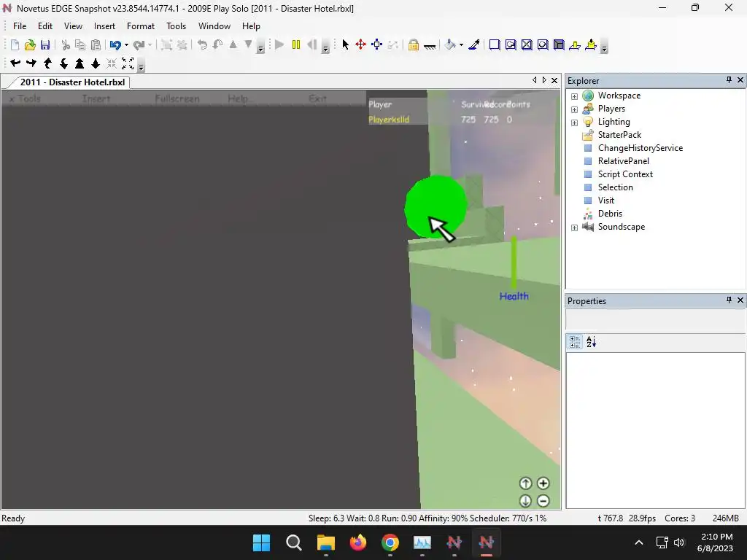Open the Insert menu

click(x=104, y=26)
